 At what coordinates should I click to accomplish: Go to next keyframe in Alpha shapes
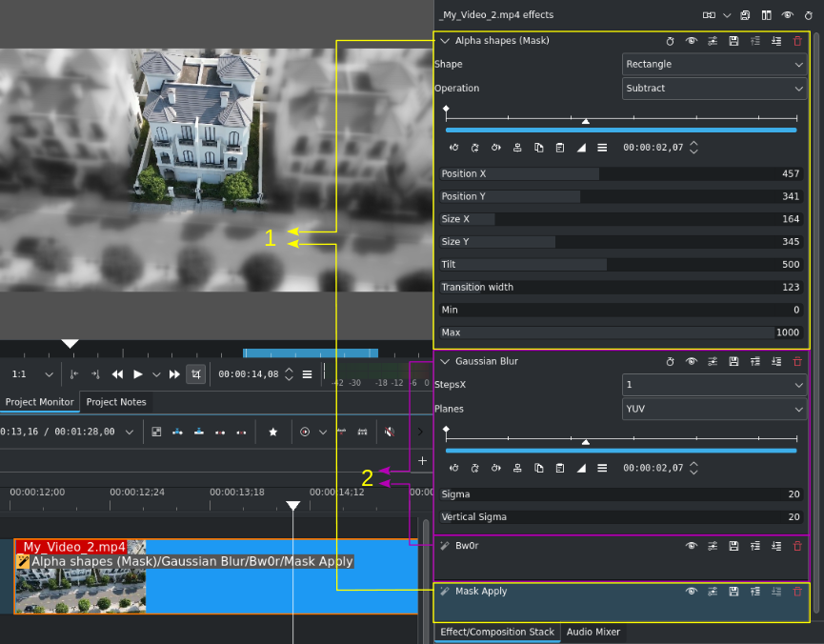496,148
